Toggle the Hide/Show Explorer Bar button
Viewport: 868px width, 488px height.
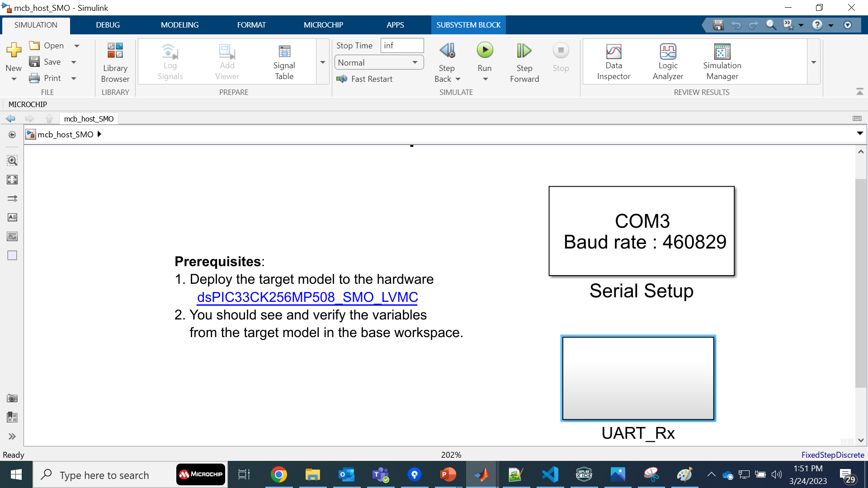click(x=12, y=135)
